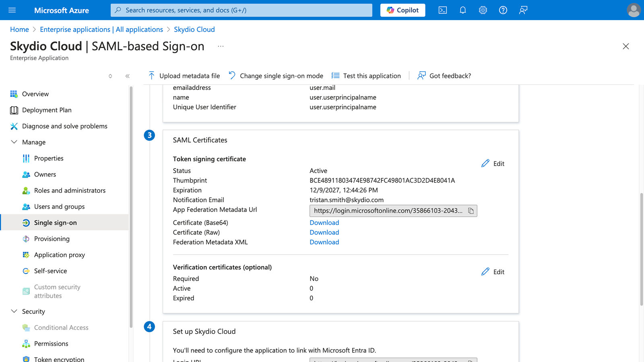Download Certificate (Raw)

(x=324, y=232)
